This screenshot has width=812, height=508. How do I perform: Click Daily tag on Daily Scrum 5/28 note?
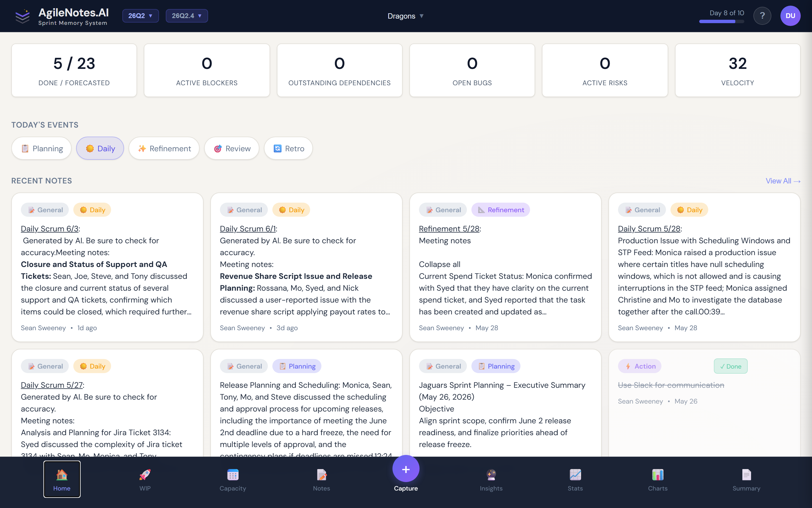pyautogui.click(x=689, y=210)
